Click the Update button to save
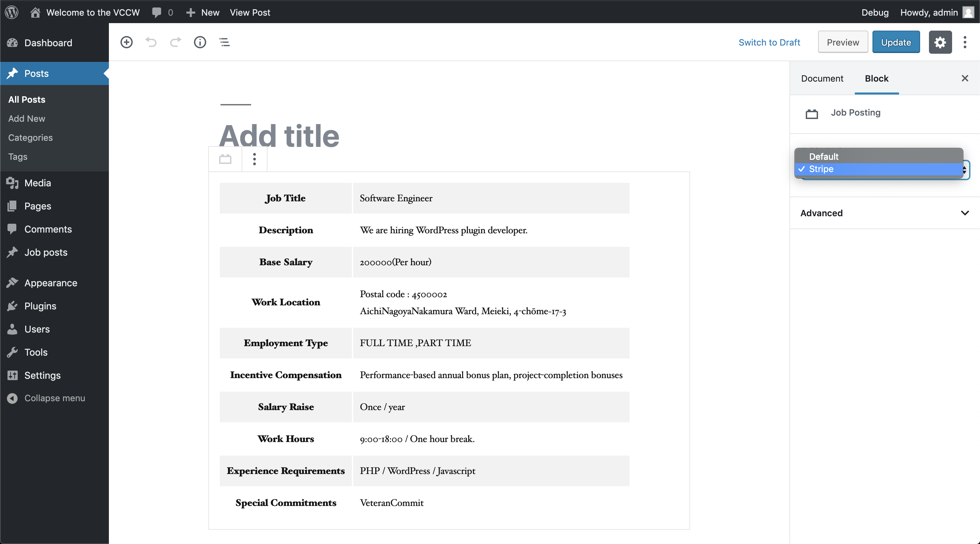Viewport: 980px width, 544px height. tap(895, 42)
